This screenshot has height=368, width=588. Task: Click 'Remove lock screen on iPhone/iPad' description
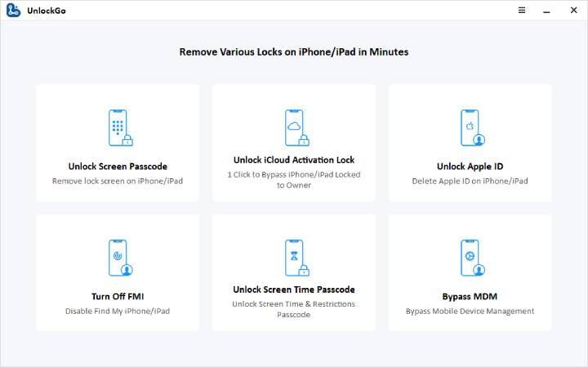point(118,181)
